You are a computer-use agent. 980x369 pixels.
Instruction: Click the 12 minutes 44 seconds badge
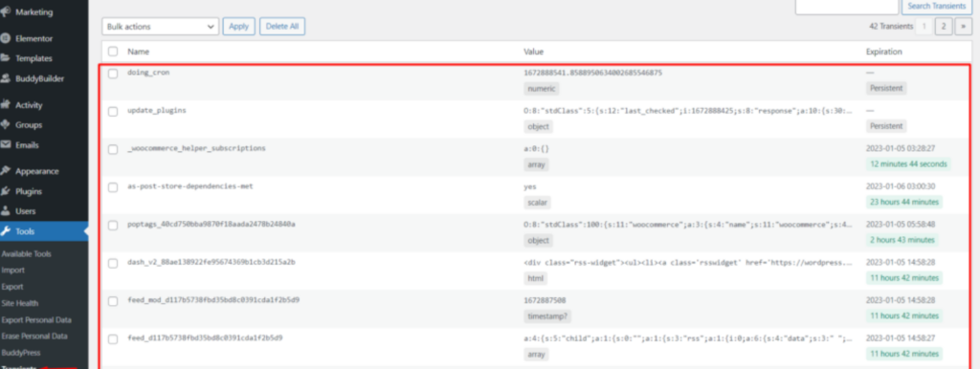(908, 164)
